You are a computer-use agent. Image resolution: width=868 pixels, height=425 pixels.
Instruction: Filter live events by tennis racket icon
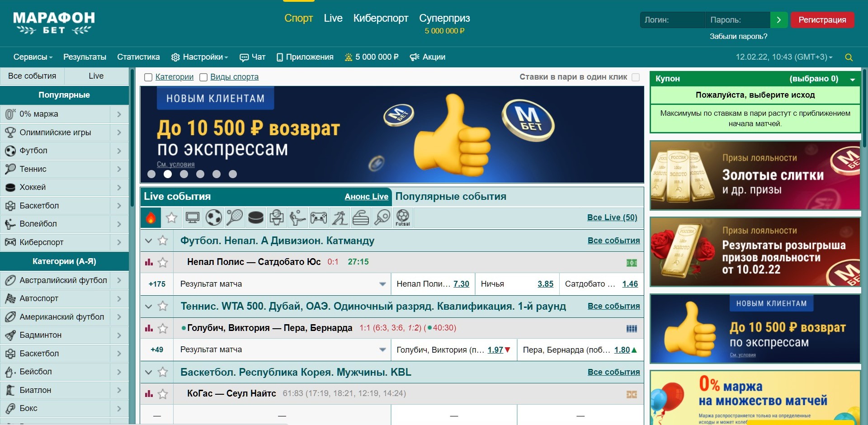pyautogui.click(x=235, y=217)
